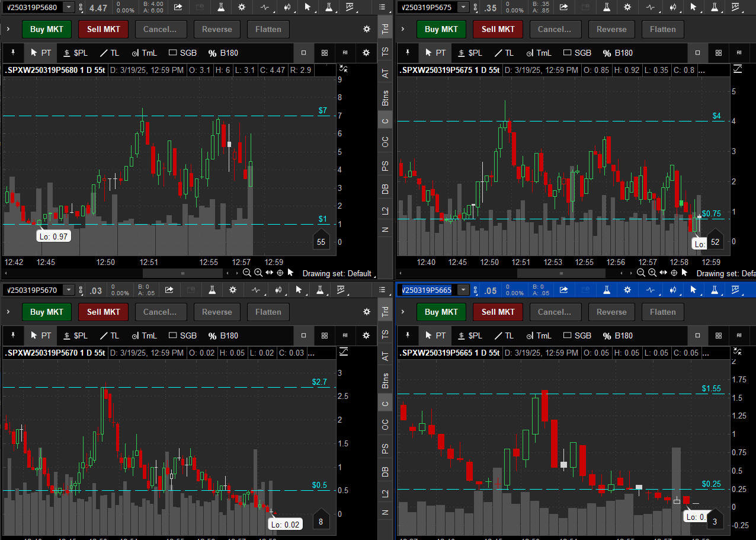Toggle single-chart layout button in top-right drawing bar

tap(698, 53)
